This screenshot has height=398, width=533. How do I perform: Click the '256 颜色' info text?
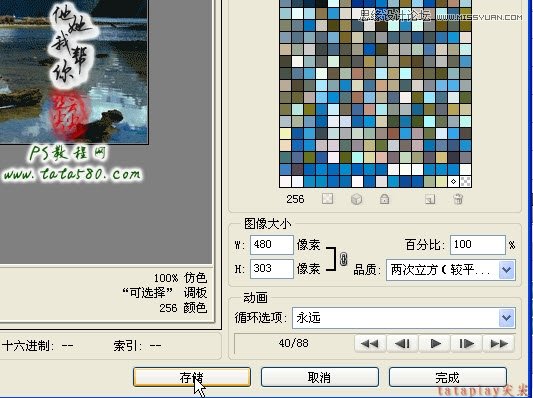[x=183, y=308]
